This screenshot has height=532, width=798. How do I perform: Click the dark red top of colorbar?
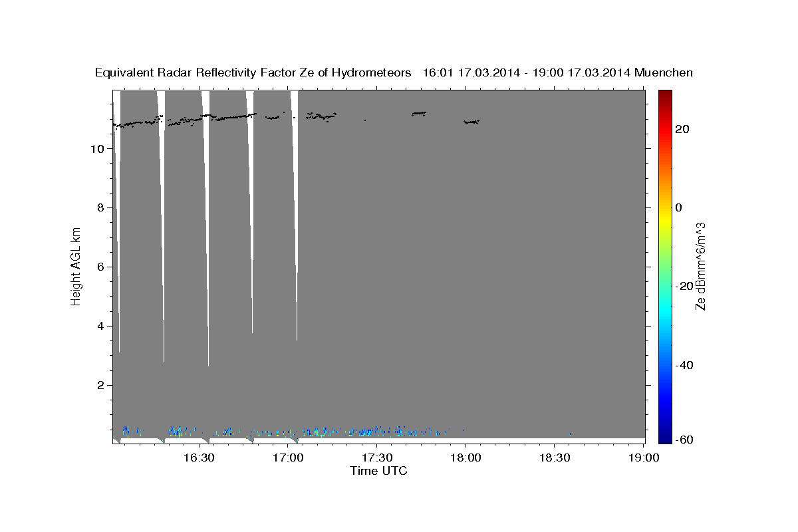(x=666, y=94)
